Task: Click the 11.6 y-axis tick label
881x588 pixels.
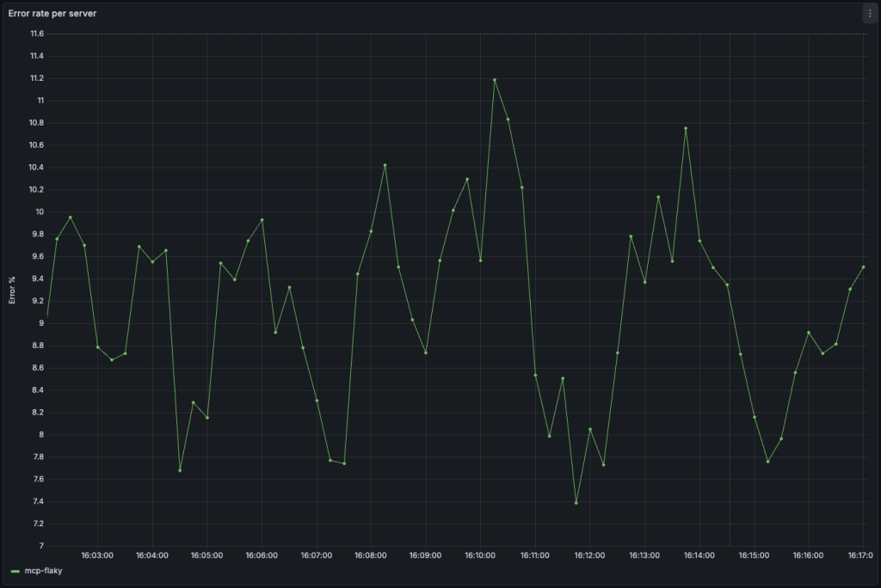Action: (37, 34)
